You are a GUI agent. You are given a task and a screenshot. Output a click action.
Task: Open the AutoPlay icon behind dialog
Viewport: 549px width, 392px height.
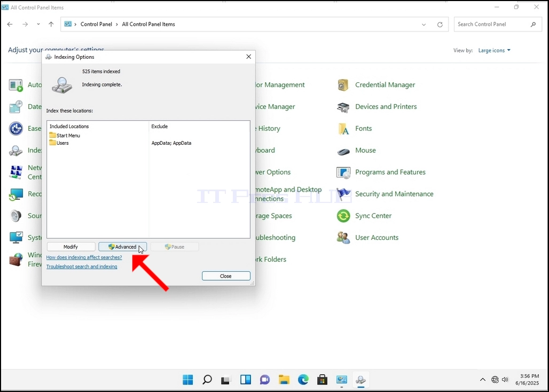click(16, 85)
